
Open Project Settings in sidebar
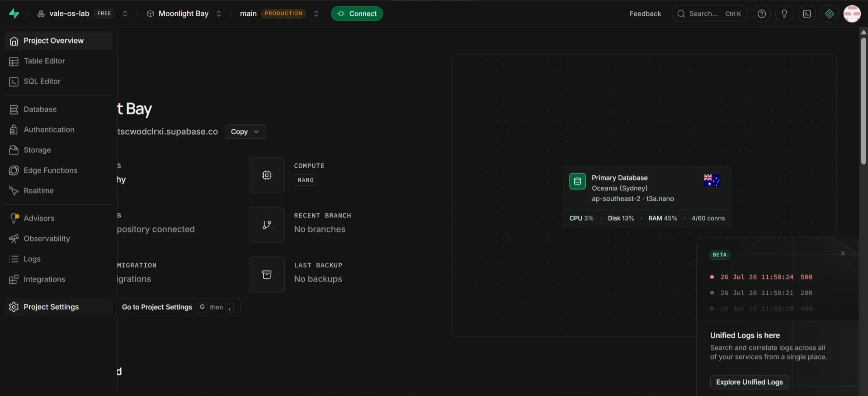(x=59, y=307)
